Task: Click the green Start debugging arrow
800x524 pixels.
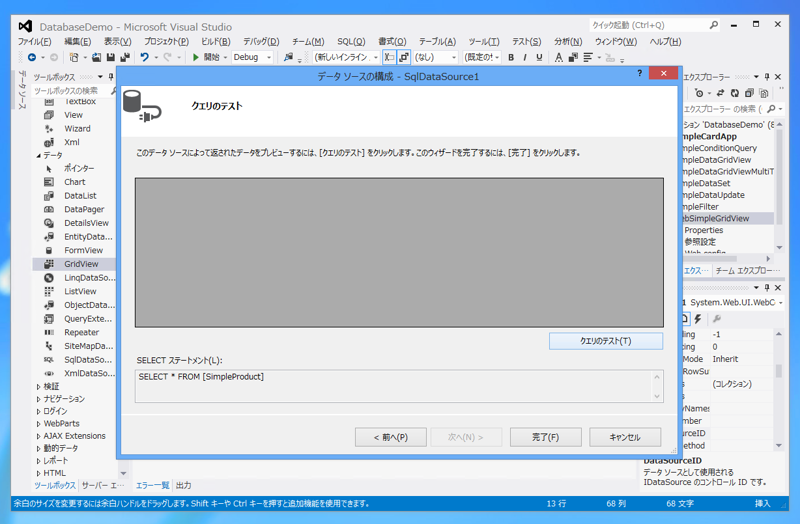Action: [x=195, y=57]
